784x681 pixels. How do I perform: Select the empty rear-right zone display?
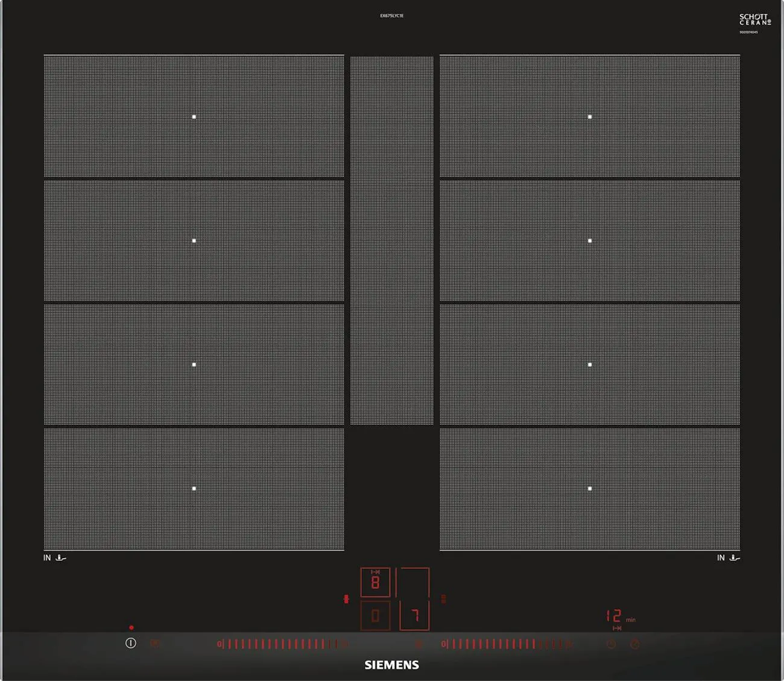coord(414,582)
